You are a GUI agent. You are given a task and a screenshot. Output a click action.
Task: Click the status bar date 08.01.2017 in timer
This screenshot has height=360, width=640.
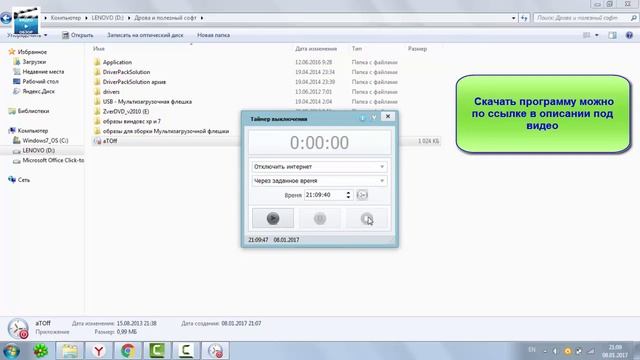click(286, 240)
